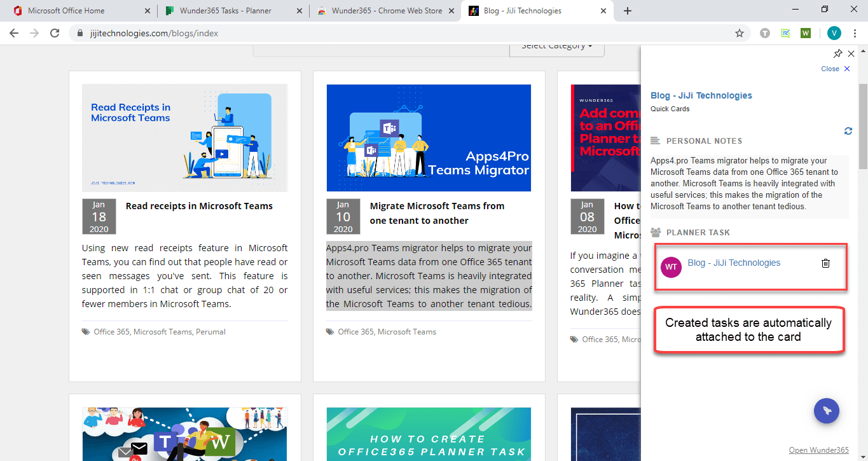This screenshot has height=461, width=868.
Task: Open 'Blog - JiJi Technologies' planner task link
Action: (x=734, y=263)
